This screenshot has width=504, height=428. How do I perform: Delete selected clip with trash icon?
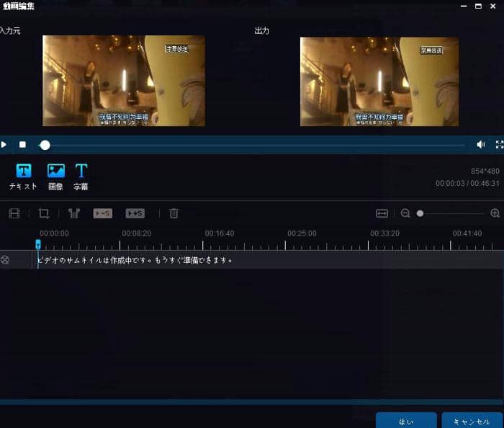click(x=174, y=213)
